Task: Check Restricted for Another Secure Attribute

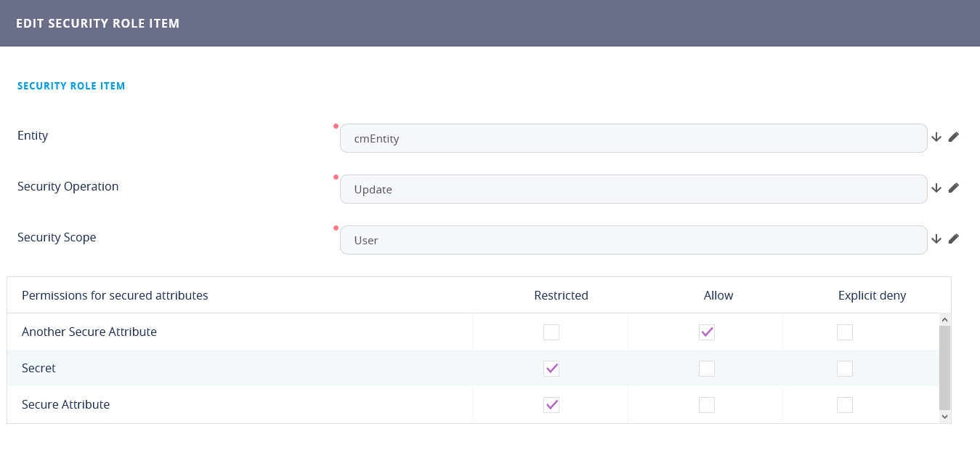Action: click(x=551, y=332)
